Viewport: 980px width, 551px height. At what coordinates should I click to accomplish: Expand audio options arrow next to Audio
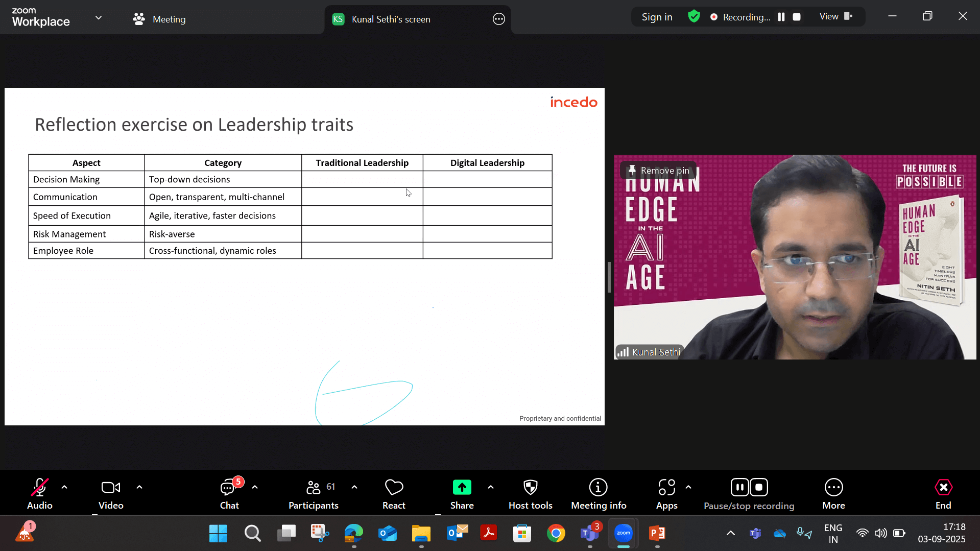pos(64,487)
